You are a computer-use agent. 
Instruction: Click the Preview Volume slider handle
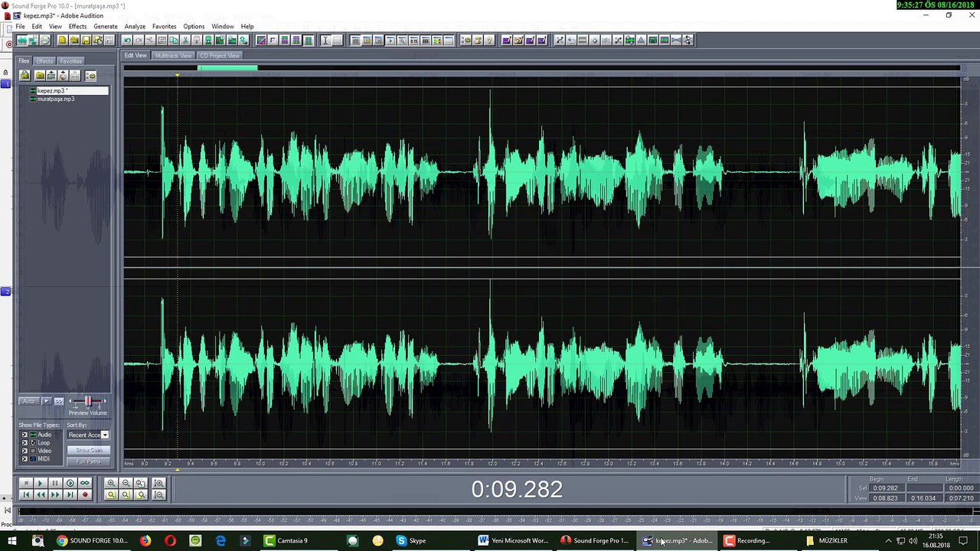(88, 401)
